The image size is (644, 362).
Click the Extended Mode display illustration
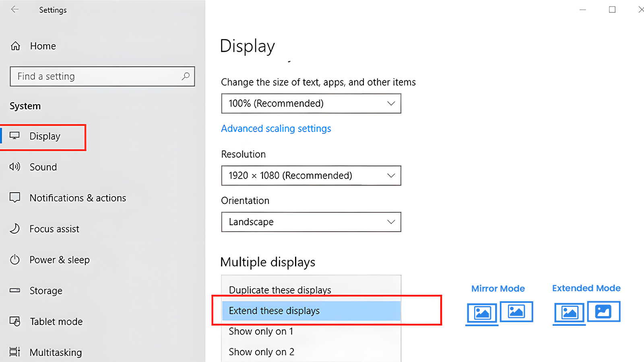click(586, 312)
